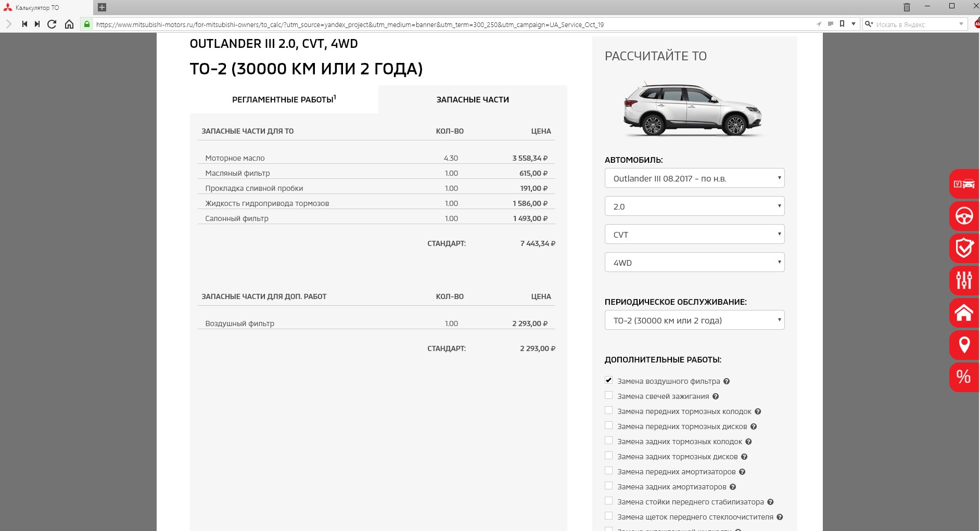Click the green security padlock icon
The width and height of the screenshot is (980, 531).
(87, 24)
